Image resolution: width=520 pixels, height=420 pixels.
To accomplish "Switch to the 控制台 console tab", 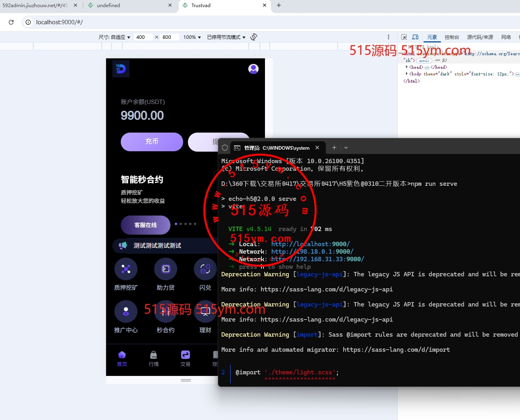I will (x=452, y=37).
